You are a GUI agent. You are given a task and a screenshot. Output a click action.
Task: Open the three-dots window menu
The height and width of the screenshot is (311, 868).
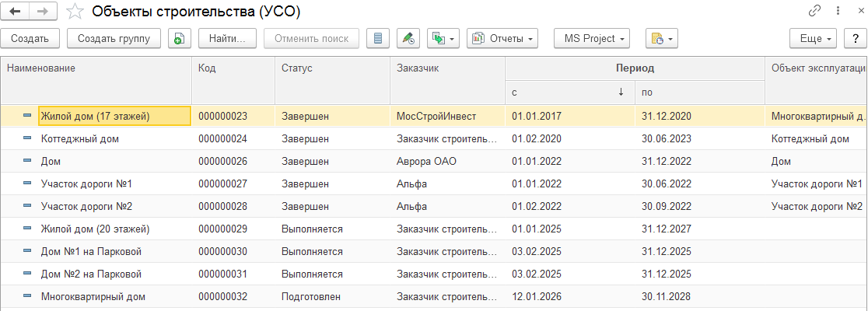tap(835, 11)
